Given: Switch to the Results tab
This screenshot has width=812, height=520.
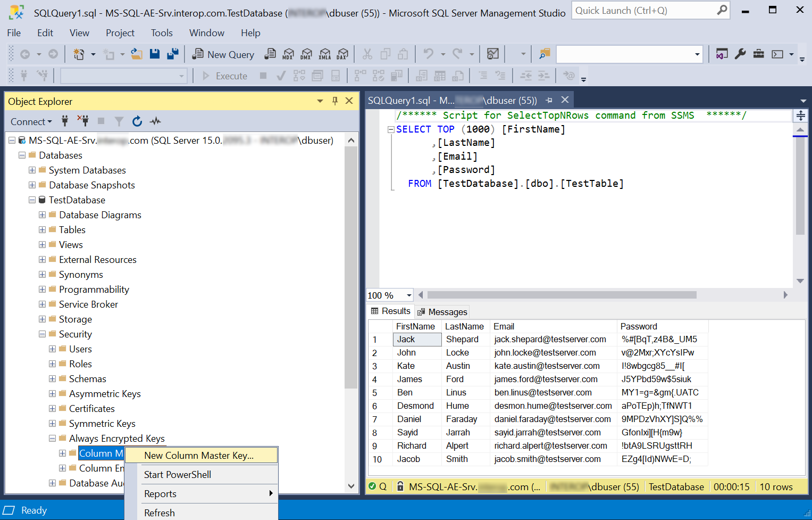Looking at the screenshot, I should (391, 311).
